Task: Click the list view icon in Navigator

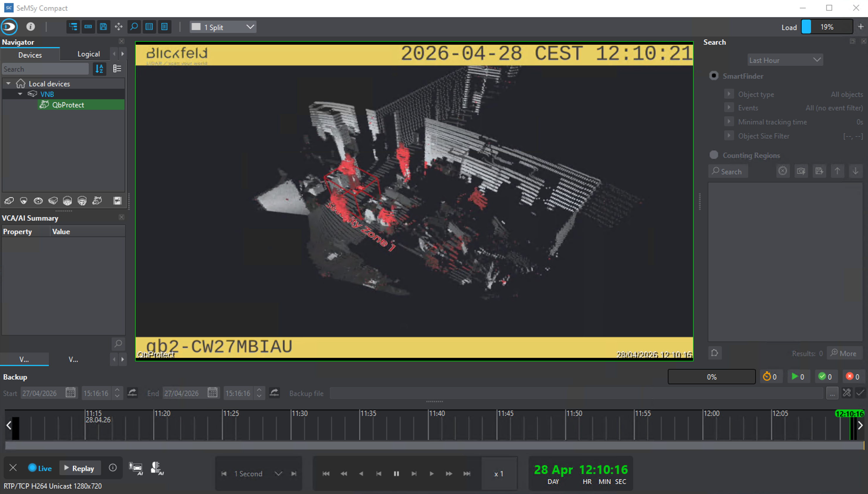Action: click(x=117, y=69)
